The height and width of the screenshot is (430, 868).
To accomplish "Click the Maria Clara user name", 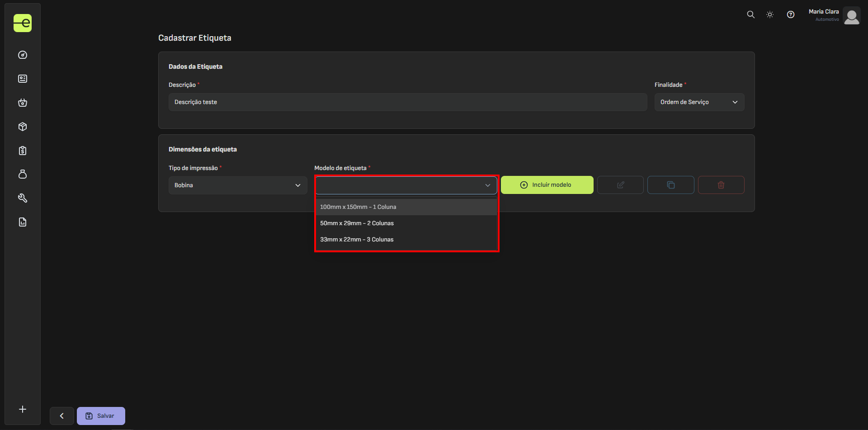I will [823, 12].
